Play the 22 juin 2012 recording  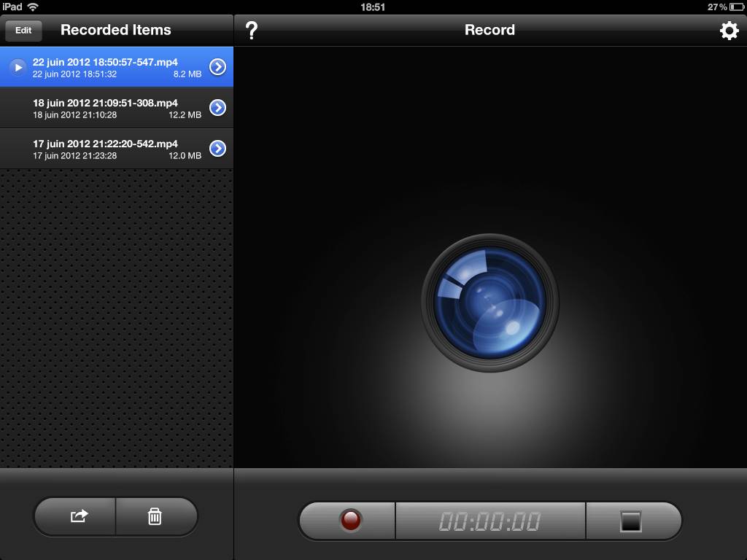click(18, 67)
